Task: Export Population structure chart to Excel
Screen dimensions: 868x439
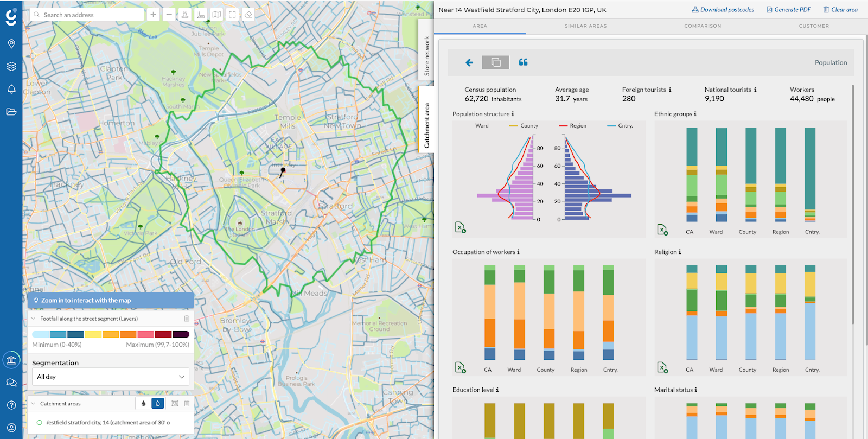Action: coord(461,228)
